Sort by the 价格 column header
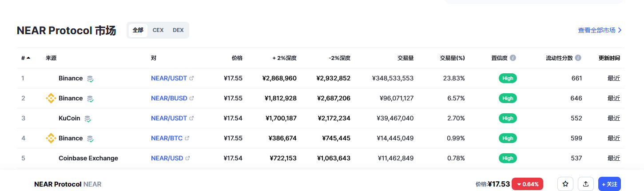 coord(237,58)
